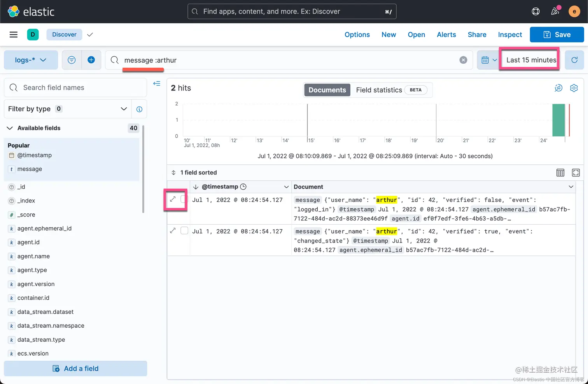588x384 pixels.
Task: Hide the field sidebar
Action: (157, 84)
